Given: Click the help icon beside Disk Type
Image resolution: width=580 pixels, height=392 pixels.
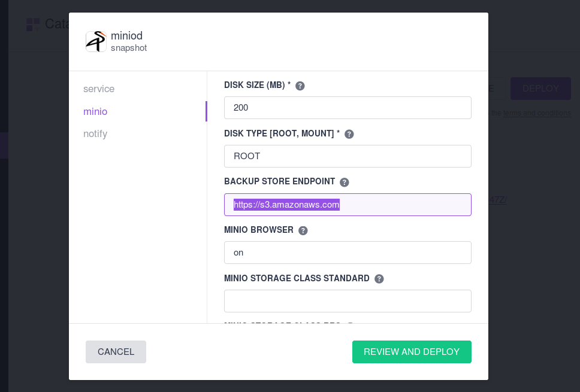Looking at the screenshot, I should tap(349, 134).
